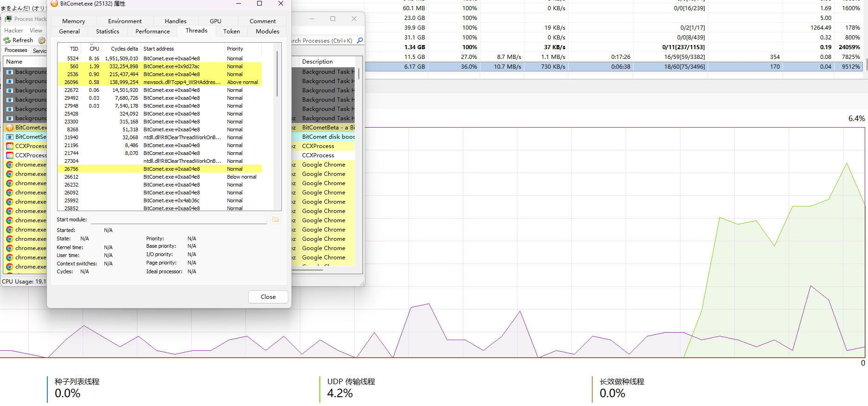
Task: Select thread 25992 BitComet.exe+0x4ab36c
Action: pos(160,200)
